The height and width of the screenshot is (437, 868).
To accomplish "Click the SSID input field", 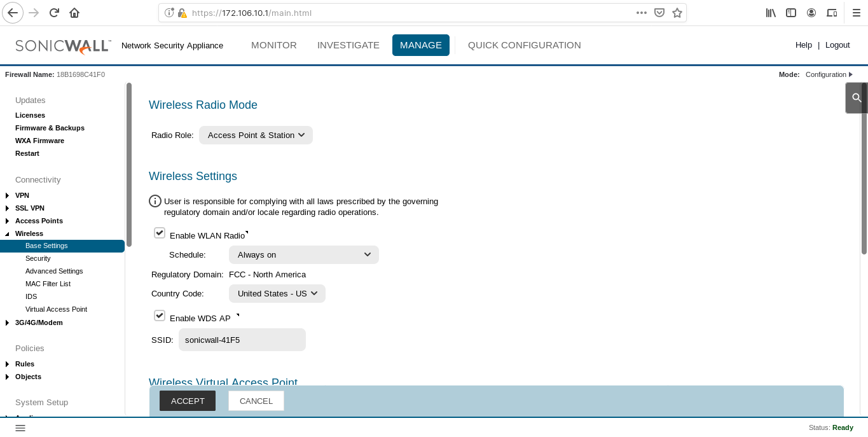I will coord(242,340).
